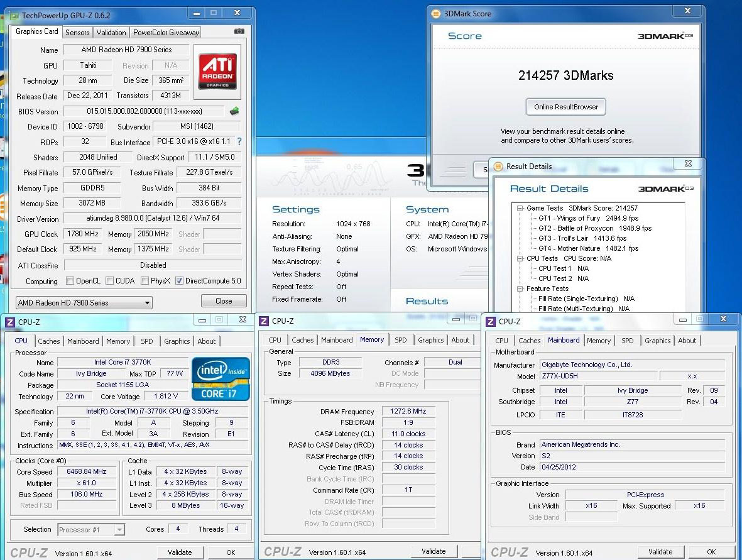Enable the OpenCL checkbox
Viewport: 742px width, 560px height.
[x=70, y=281]
